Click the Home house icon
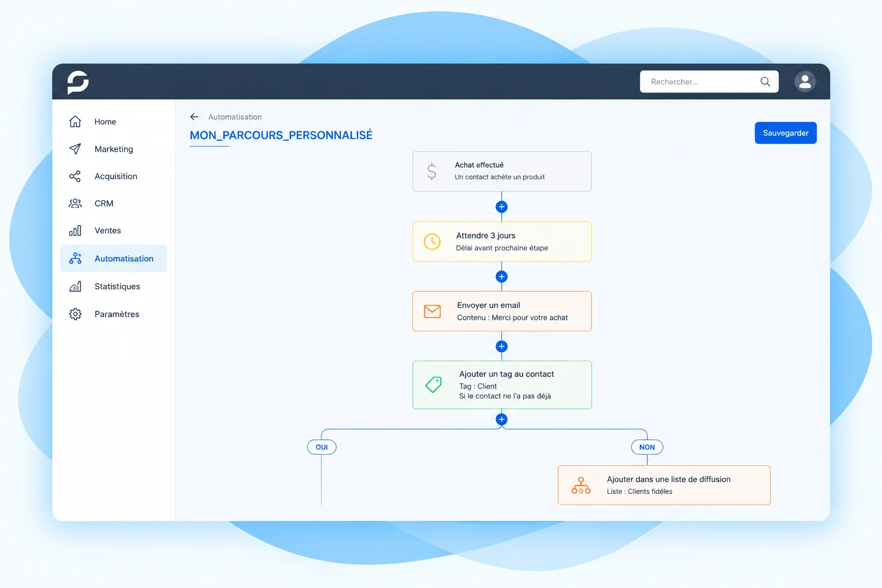Screen dimensions: 882x588 75,121
